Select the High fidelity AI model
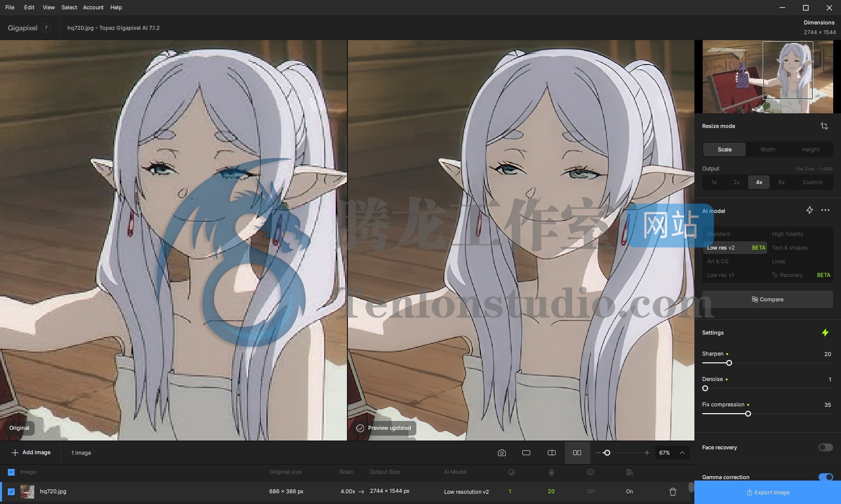Viewport: 841px width, 504px height. [800, 234]
